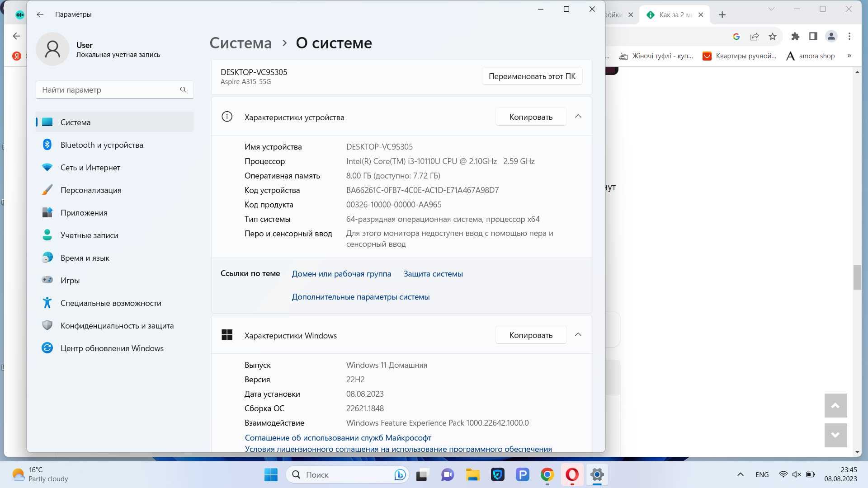Open the shield app in taskbar
The height and width of the screenshot is (488, 868).
click(498, 475)
